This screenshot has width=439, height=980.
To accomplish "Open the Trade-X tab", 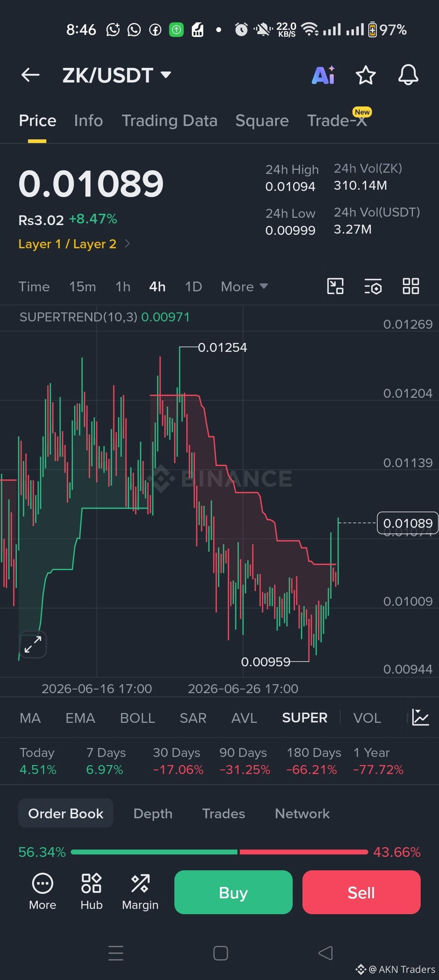I will click(x=337, y=121).
